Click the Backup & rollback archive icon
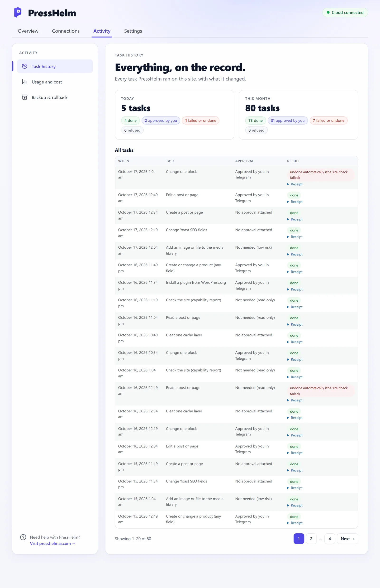Screen dimensions: 380x588 pyautogui.click(x=24, y=97)
